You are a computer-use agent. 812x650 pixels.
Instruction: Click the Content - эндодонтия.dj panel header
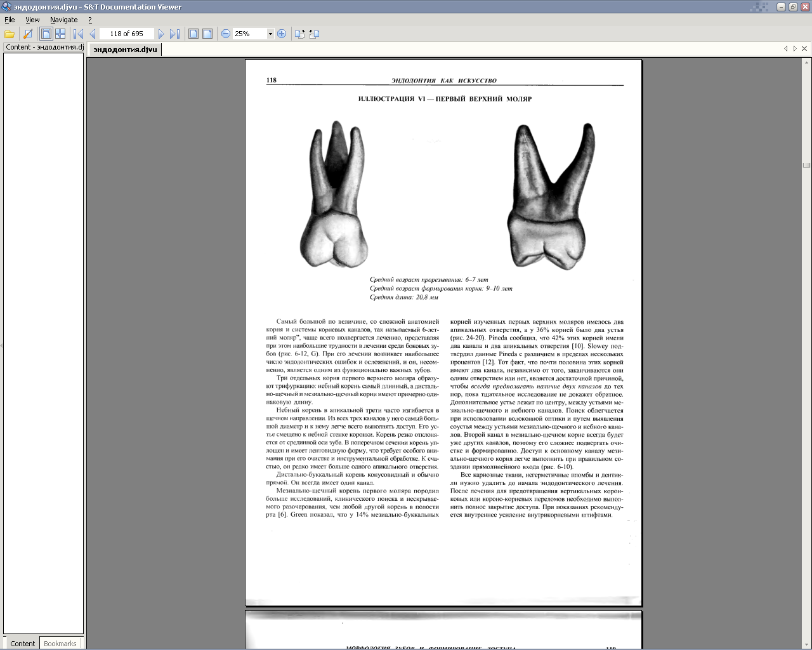coord(44,47)
